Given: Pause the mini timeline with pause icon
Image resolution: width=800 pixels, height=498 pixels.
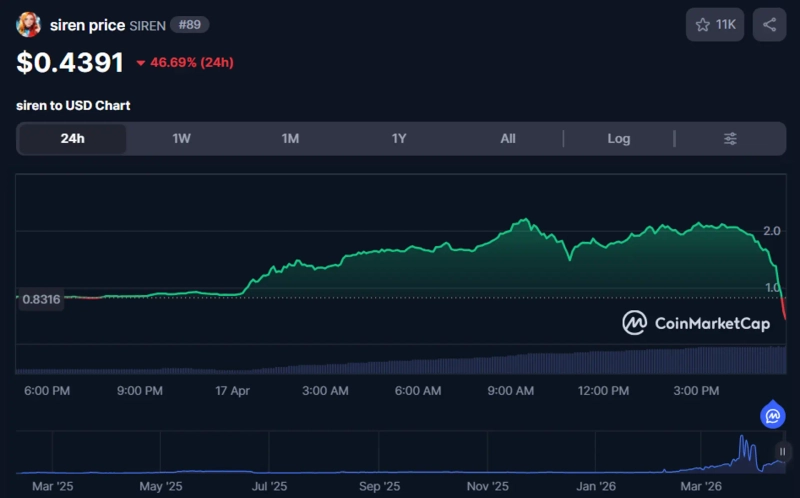Looking at the screenshot, I should coord(782,452).
